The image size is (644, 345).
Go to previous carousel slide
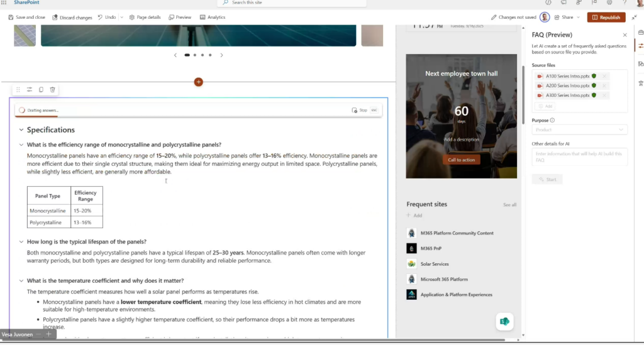(175, 55)
